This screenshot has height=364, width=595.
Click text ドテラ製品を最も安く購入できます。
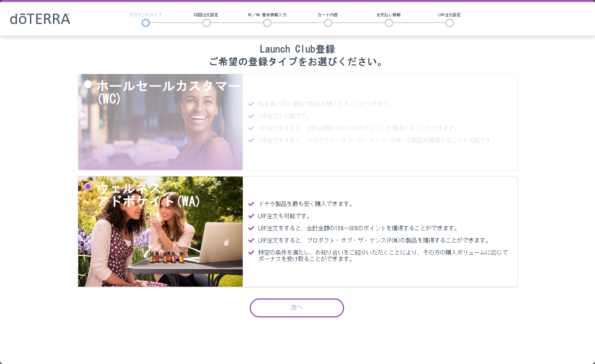(x=306, y=204)
